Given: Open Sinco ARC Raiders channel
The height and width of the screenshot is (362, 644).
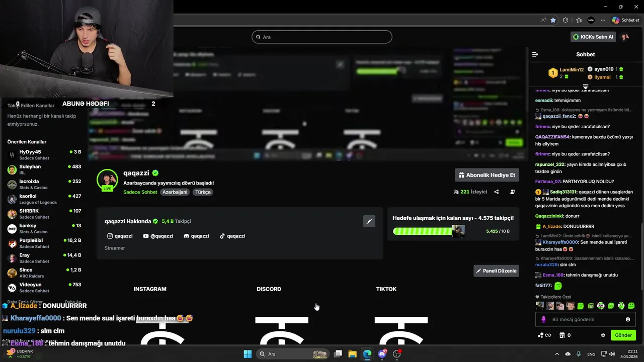Looking at the screenshot, I should 44,273.
